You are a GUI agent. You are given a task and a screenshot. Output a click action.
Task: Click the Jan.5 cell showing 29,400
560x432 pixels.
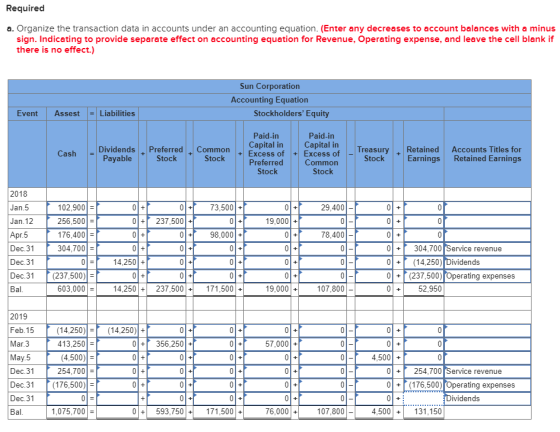point(322,207)
